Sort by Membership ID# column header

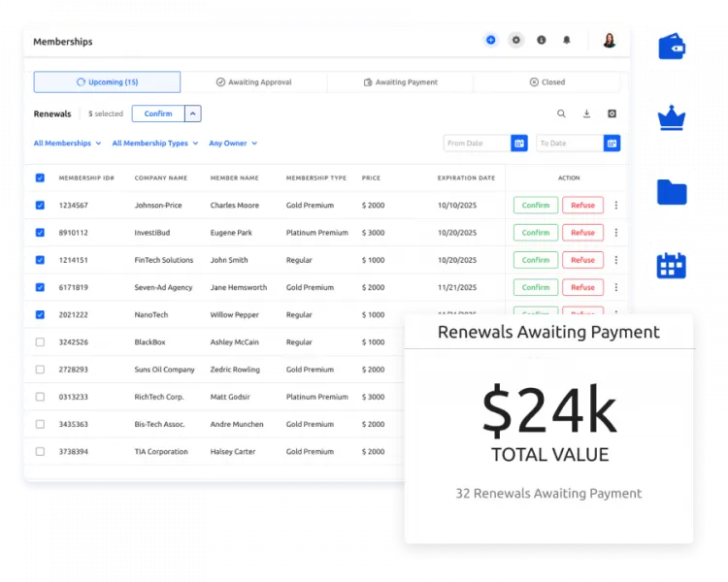point(86,178)
